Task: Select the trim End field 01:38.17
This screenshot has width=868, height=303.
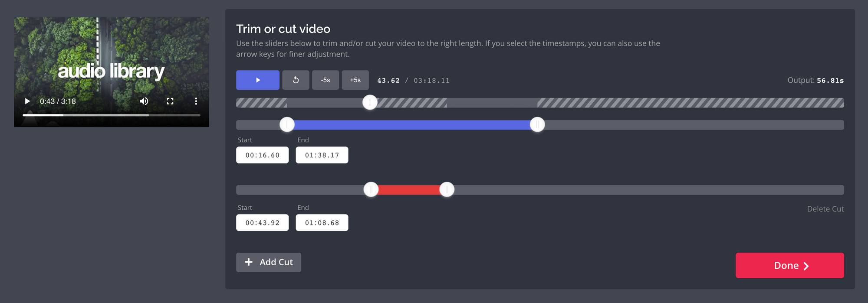Action: [322, 155]
